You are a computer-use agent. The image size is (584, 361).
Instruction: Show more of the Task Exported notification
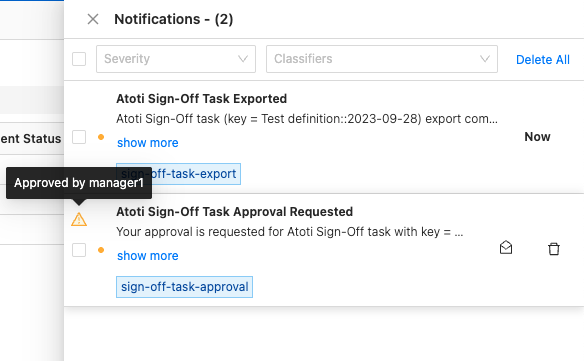[147, 143]
